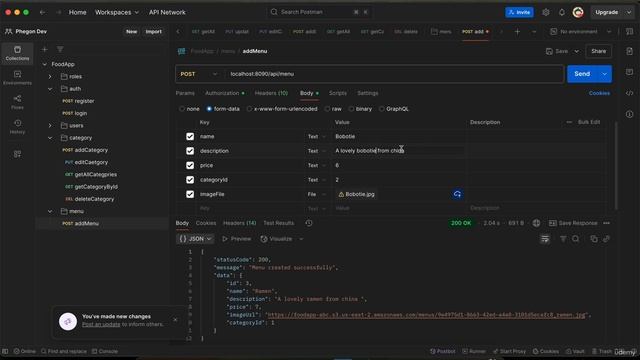Viewport: 640px width, 360px height.
Task: Open the JSON format dropdown
Action: (196, 239)
